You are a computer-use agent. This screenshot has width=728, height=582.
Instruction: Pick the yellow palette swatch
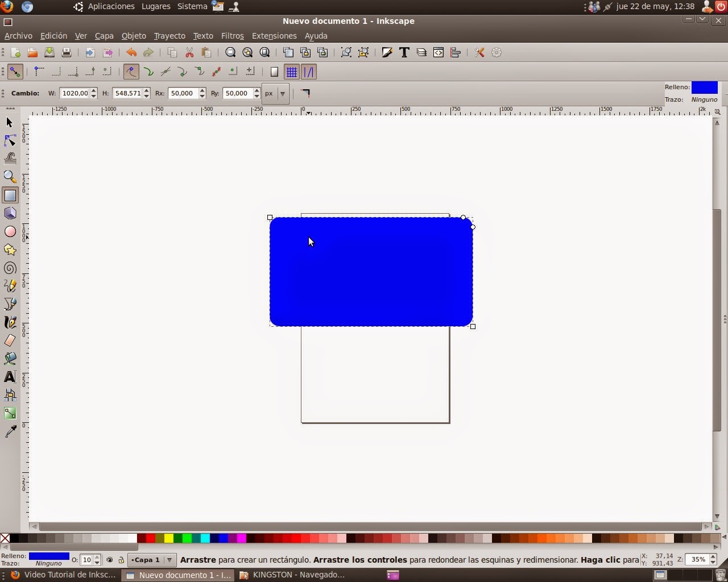pyautogui.click(x=169, y=538)
